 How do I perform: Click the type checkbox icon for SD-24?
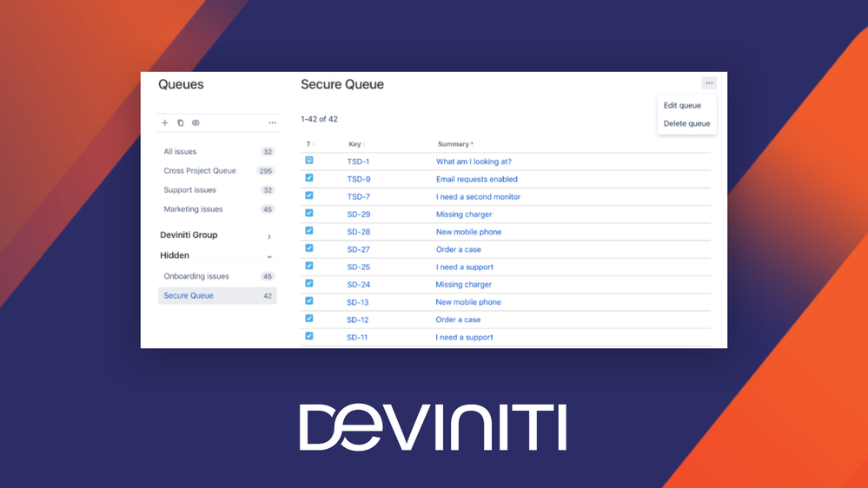coord(309,283)
